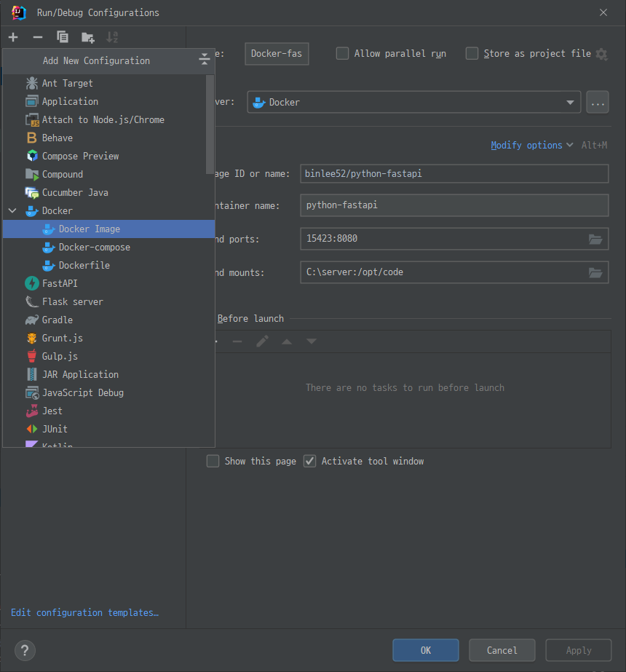The image size is (626, 672).
Task: Click the move down arrow in Before launch
Action: tap(312, 341)
